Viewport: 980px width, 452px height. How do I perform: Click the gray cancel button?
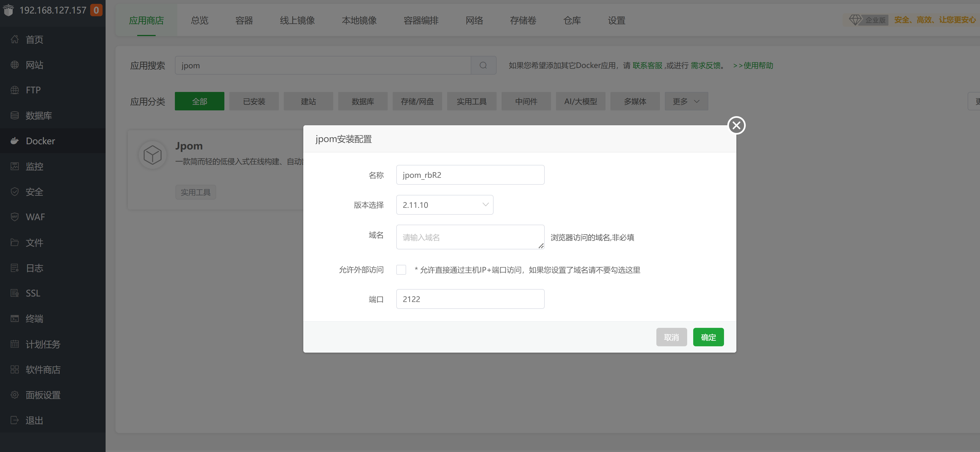(671, 337)
